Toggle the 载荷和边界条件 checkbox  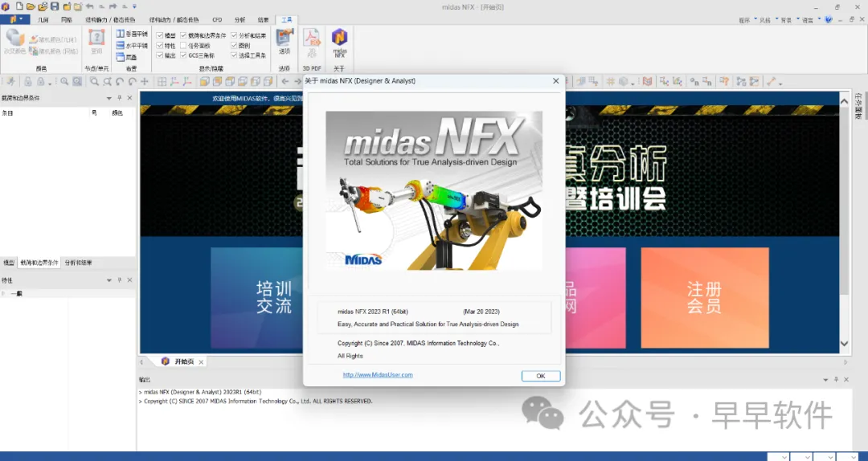(x=183, y=35)
